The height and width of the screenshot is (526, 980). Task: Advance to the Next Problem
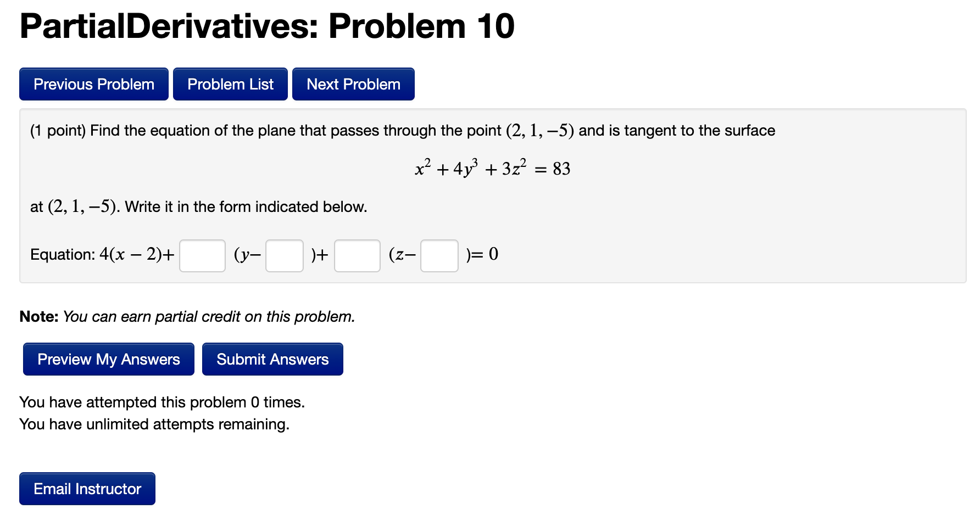click(x=353, y=83)
